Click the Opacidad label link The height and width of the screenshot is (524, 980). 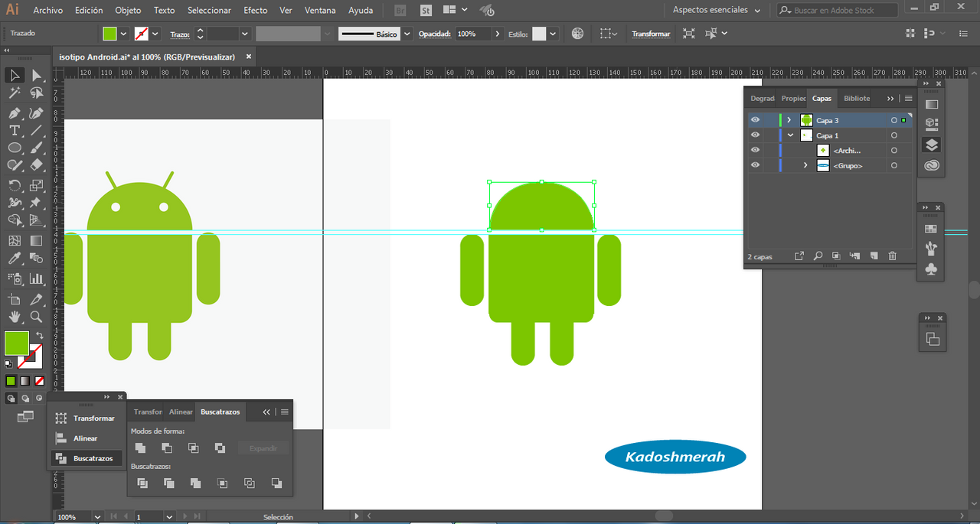(x=435, y=34)
